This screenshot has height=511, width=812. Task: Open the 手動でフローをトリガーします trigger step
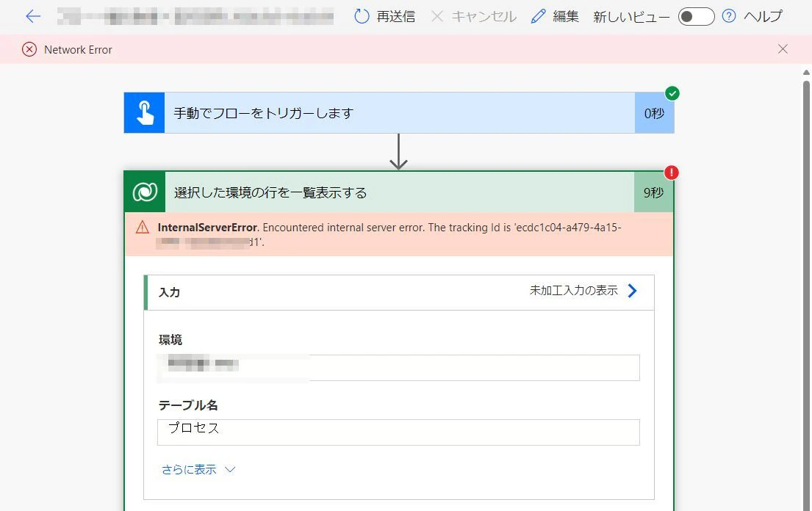pos(399,113)
